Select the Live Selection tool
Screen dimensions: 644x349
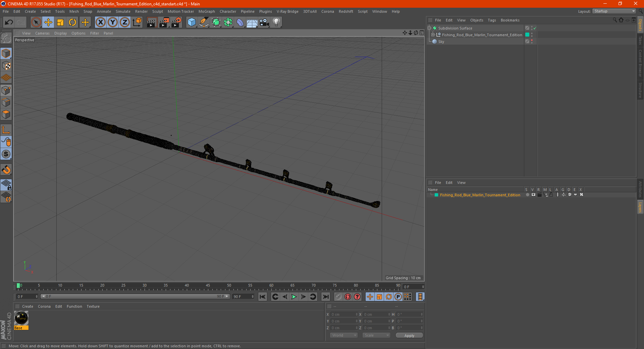(x=36, y=22)
